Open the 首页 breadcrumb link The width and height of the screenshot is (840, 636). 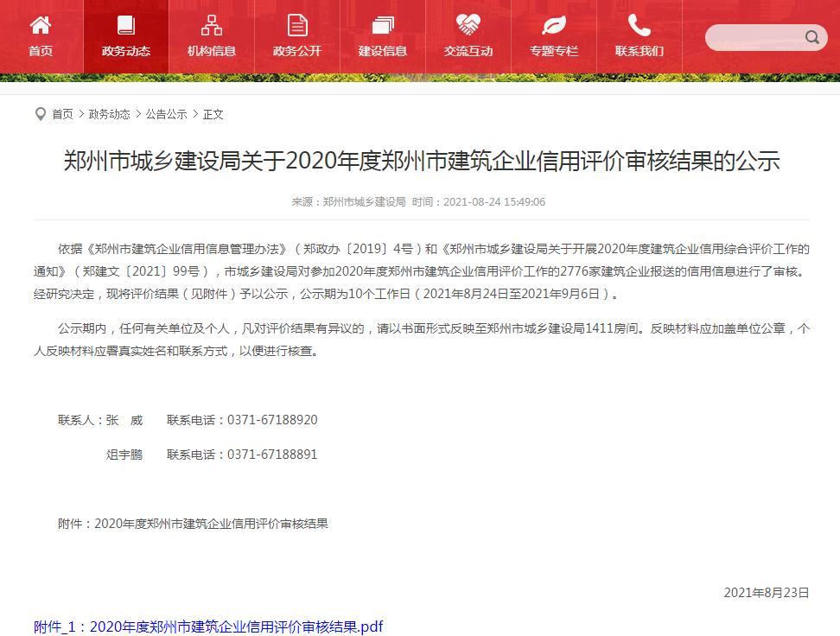pos(62,114)
